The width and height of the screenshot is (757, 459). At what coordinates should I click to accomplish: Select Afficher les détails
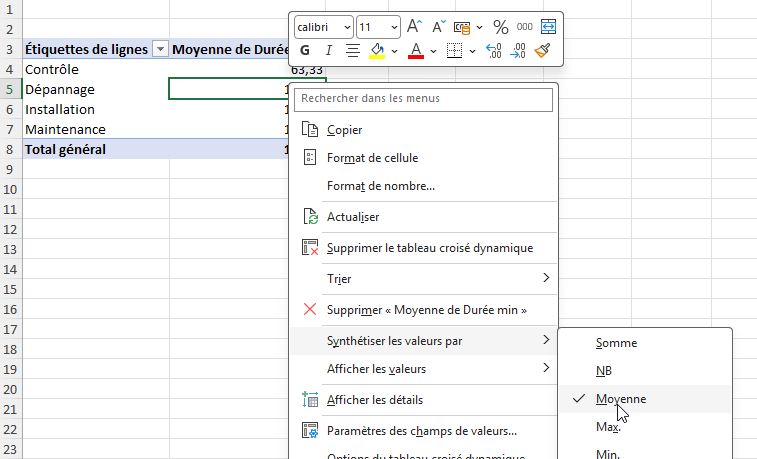pyautogui.click(x=423, y=400)
